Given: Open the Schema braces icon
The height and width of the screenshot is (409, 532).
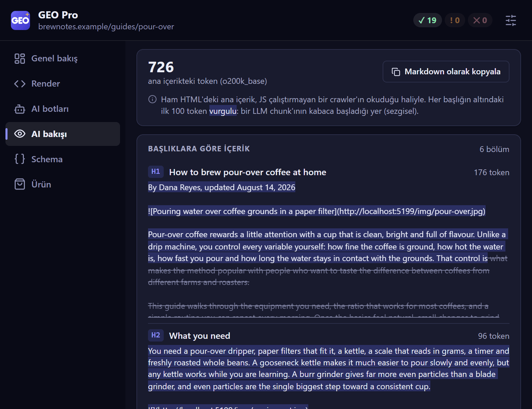Looking at the screenshot, I should tap(20, 159).
